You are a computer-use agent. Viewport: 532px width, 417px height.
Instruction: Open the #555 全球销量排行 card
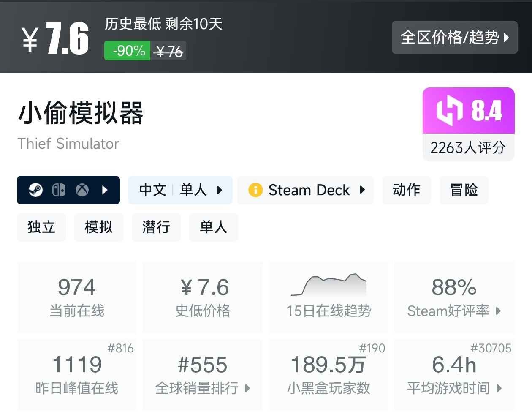203,374
